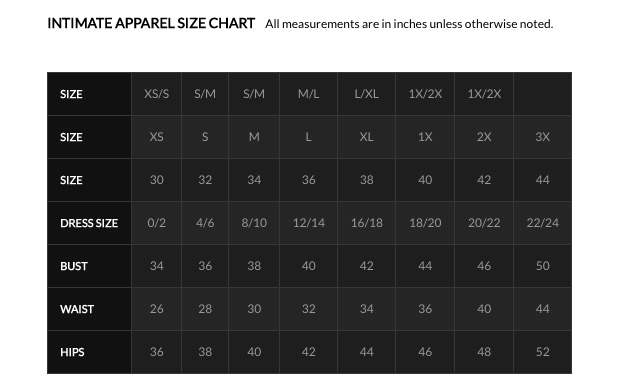The height and width of the screenshot is (391, 627).
Task: Select the 1X size cell
Action: pyautogui.click(x=425, y=137)
